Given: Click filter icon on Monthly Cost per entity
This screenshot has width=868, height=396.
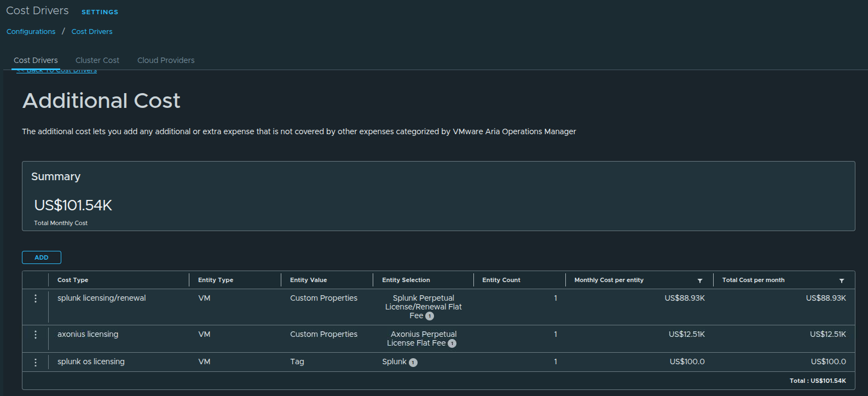Looking at the screenshot, I should tap(700, 280).
